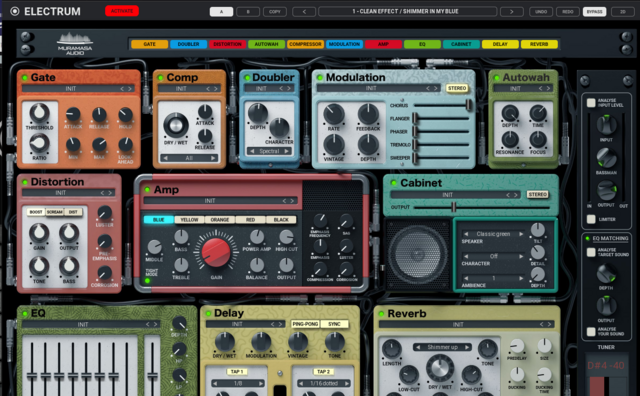Viewport: 640px width, 396px height.
Task: Click next preset arrow in top bar
Action: point(511,11)
